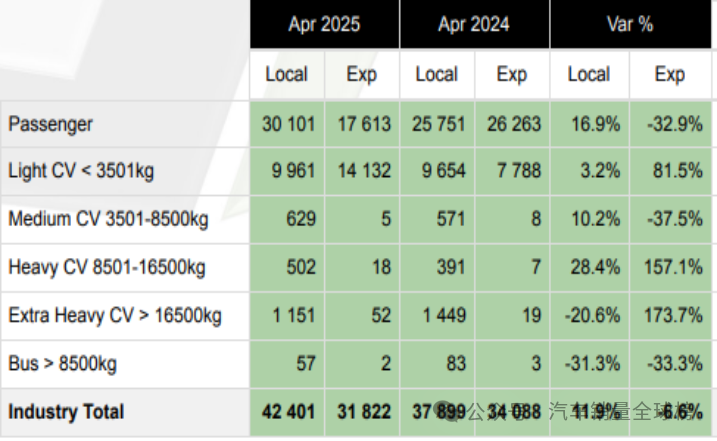Click Bus local variance -31.3%

(593, 364)
